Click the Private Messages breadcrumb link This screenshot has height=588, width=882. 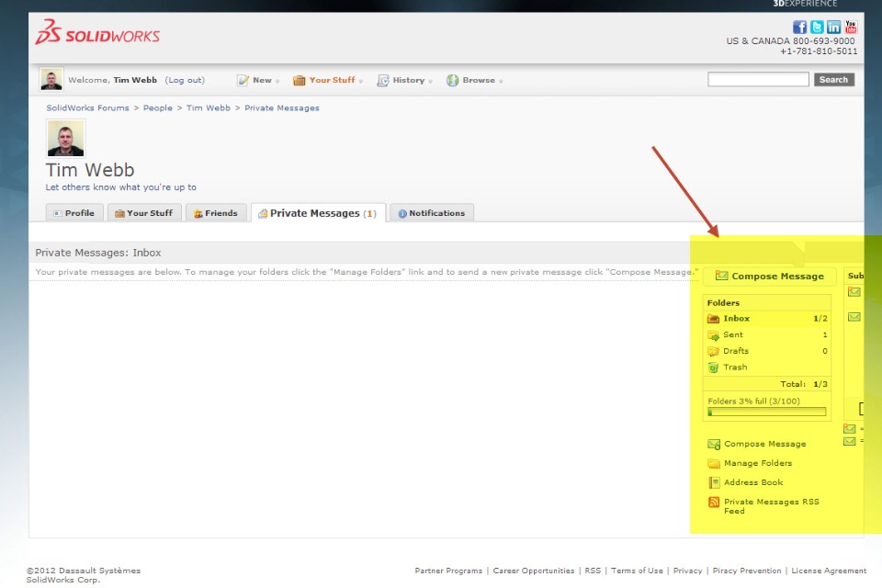click(282, 108)
